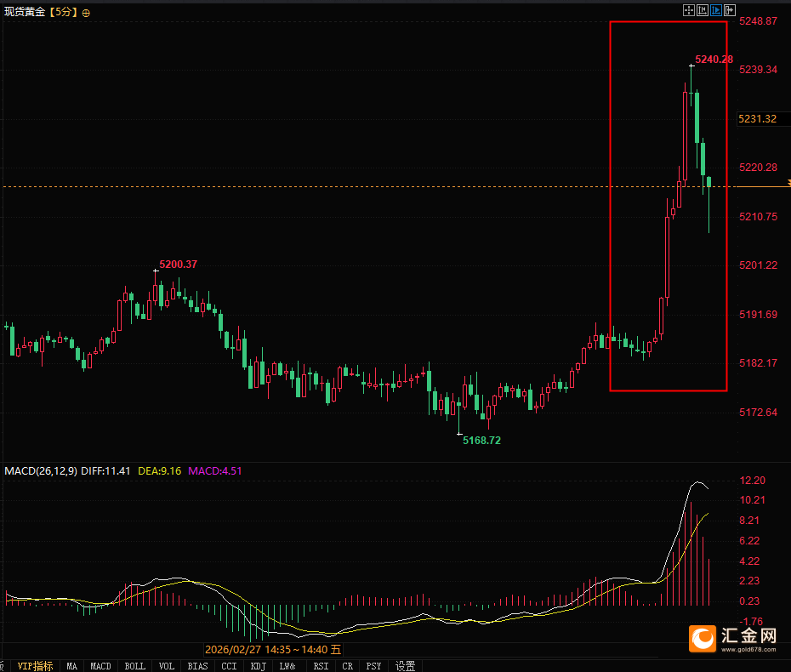The image size is (791, 672).
Task: Click the 现货黄金【5分】 chart title
Action: 42,12
